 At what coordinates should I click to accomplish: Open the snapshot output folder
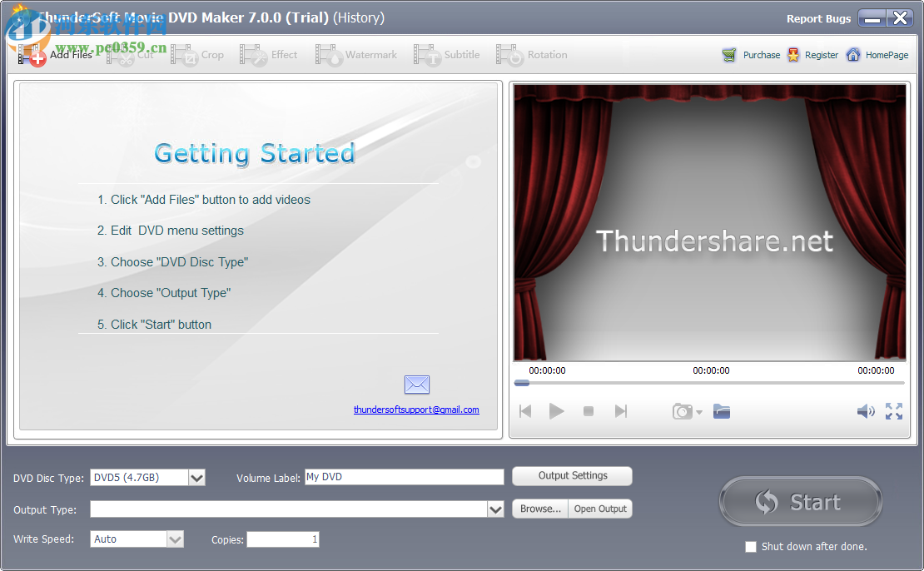[x=721, y=410]
